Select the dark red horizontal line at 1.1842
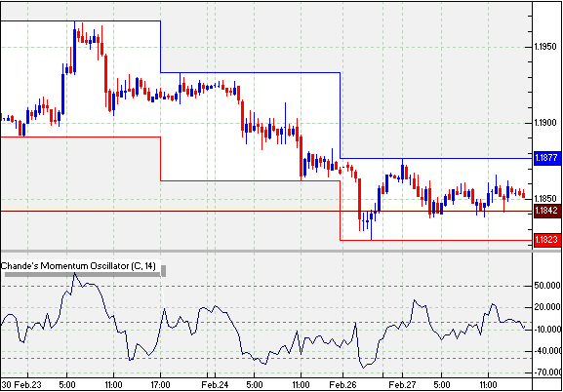This screenshot has height=392, width=563. [265, 211]
